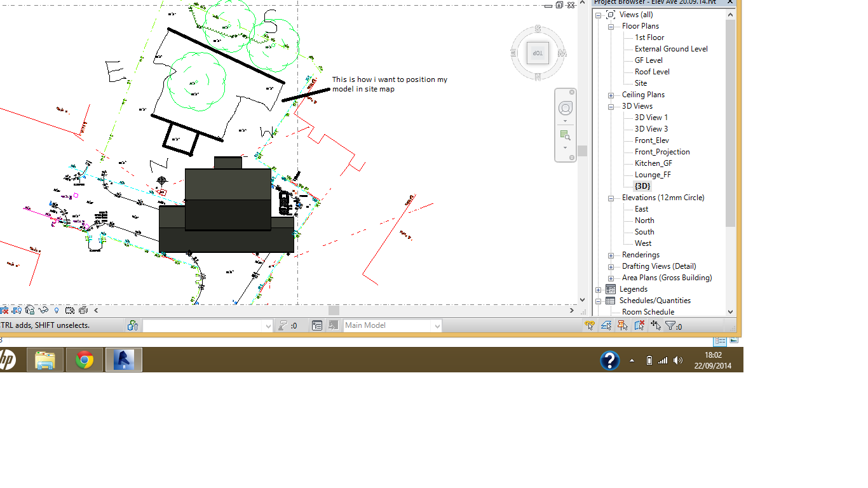The height and width of the screenshot is (488, 868).
Task: Collapse the Floor Plans node
Action: click(x=611, y=26)
